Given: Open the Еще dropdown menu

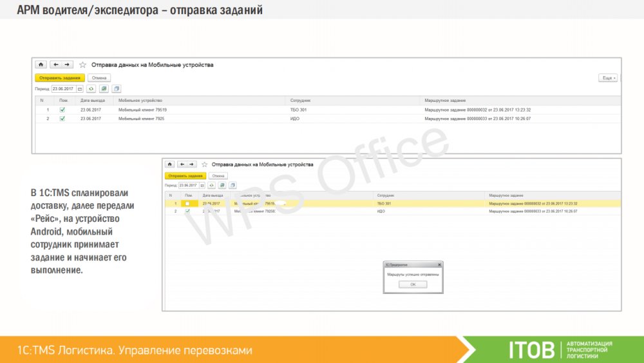Looking at the screenshot, I should pos(608,77).
